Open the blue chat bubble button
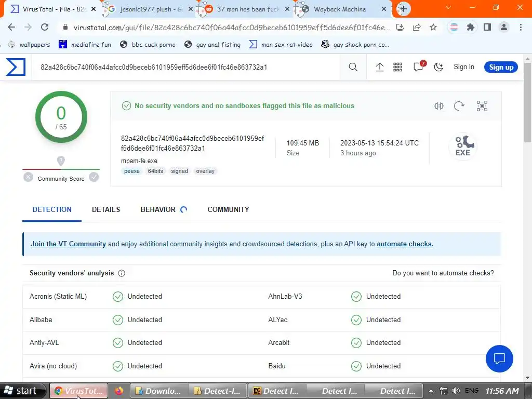 pos(499,358)
